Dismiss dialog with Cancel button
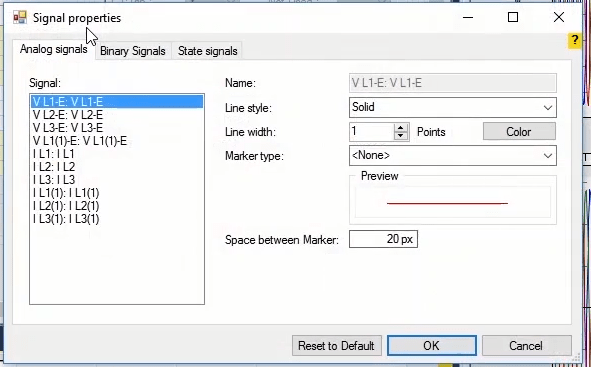The image size is (591, 367). point(526,346)
